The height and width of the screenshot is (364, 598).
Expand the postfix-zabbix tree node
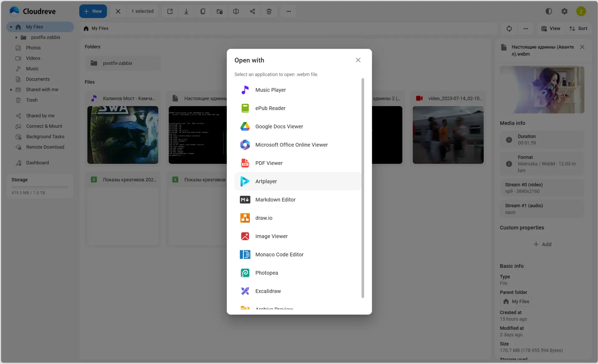click(x=16, y=37)
